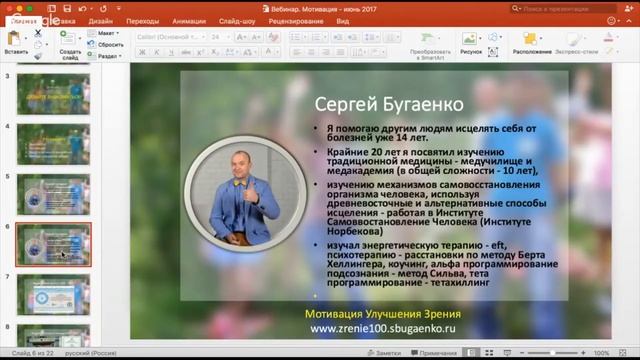
Task: Undo the last action in the title bar
Action: pos(82,9)
